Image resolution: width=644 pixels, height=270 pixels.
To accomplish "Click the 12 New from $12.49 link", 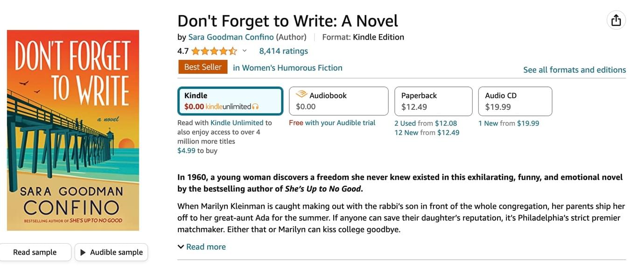I will (427, 133).
